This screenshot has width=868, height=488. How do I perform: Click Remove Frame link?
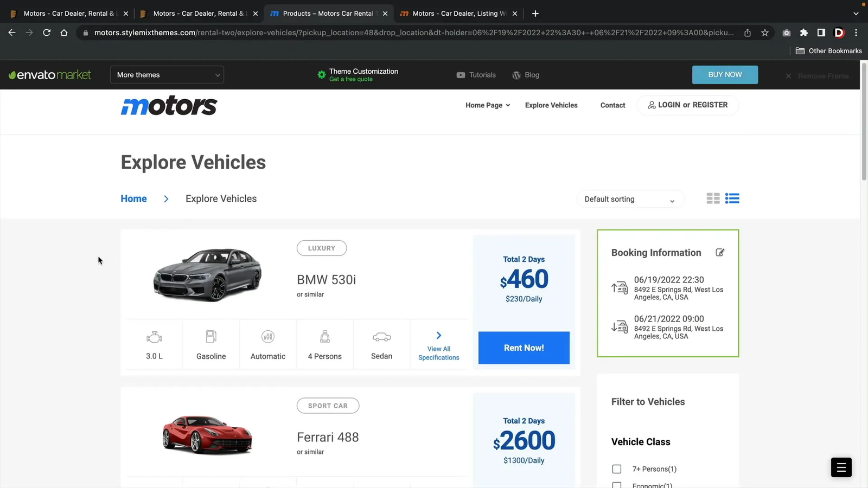818,76
